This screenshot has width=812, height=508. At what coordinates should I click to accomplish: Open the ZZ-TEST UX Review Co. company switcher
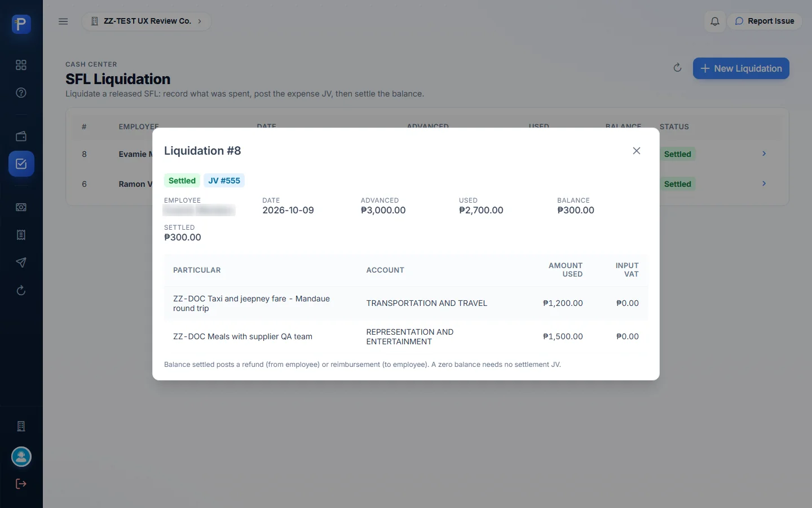[147, 21]
